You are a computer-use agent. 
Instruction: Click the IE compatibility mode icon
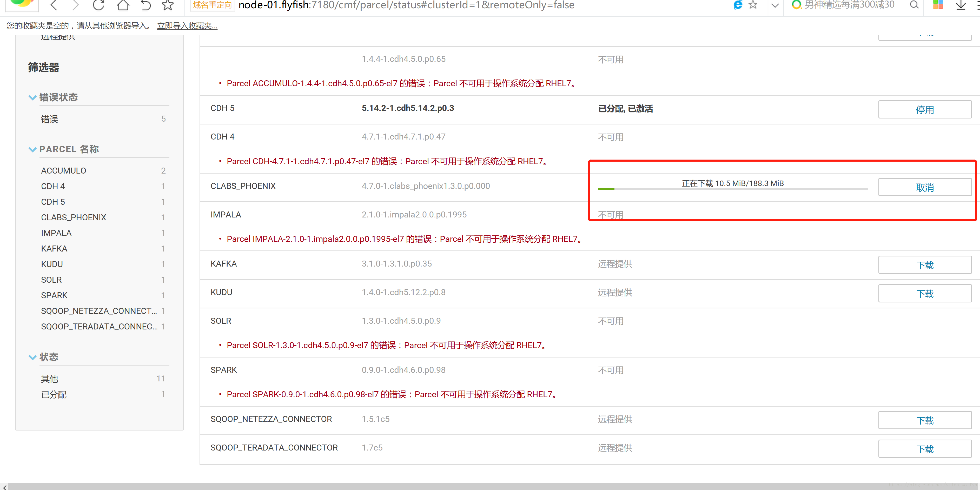click(x=738, y=5)
